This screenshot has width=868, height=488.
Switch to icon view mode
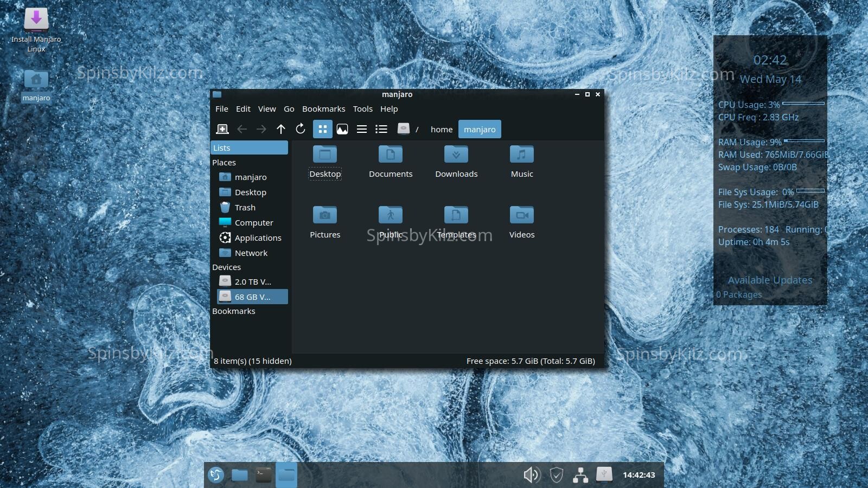pos(323,129)
